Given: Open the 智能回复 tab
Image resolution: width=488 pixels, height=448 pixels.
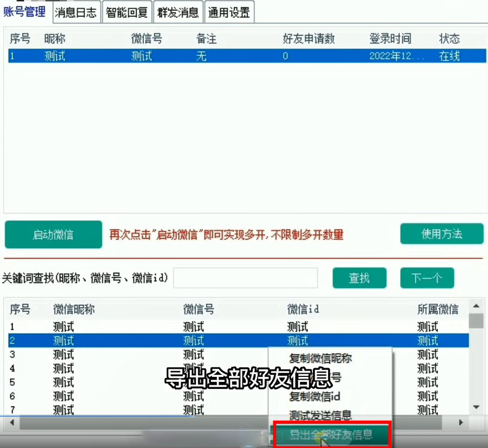Looking at the screenshot, I should (x=127, y=12).
